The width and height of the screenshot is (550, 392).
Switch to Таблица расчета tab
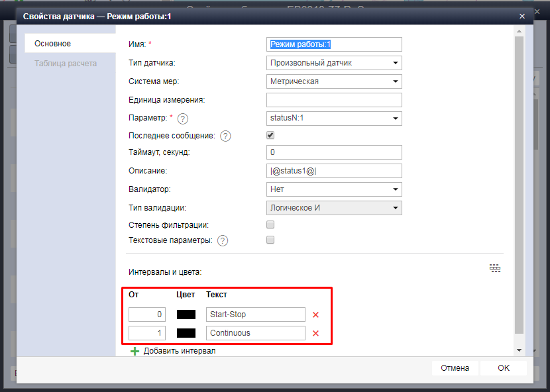(x=66, y=64)
